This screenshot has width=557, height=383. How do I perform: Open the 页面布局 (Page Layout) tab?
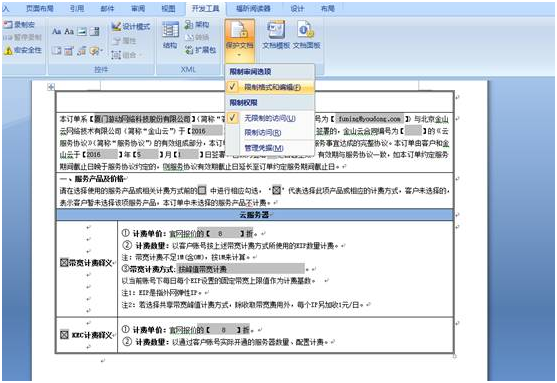click(39, 9)
